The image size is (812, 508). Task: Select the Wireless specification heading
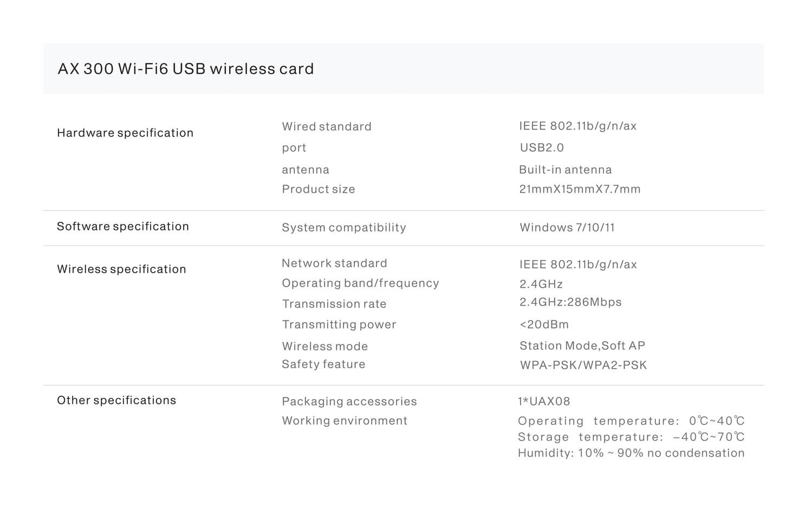coord(121,269)
